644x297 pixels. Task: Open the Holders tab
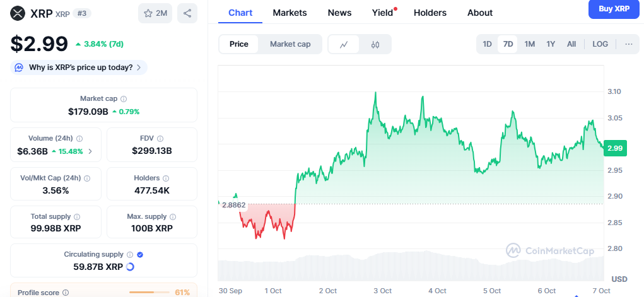(x=430, y=13)
